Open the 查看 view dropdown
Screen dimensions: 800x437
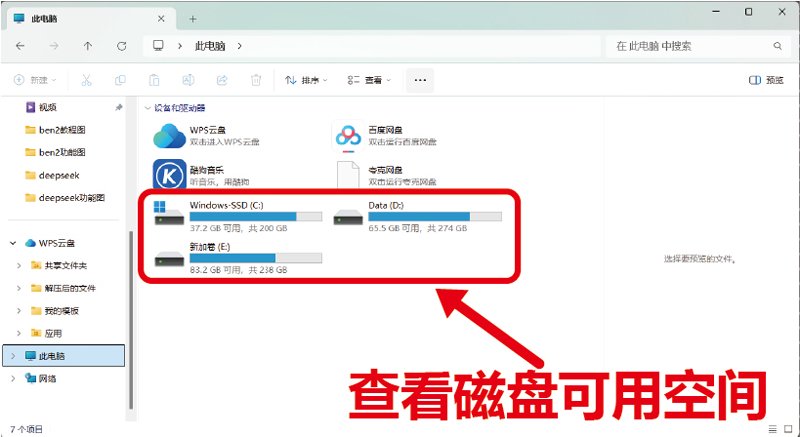[x=368, y=80]
